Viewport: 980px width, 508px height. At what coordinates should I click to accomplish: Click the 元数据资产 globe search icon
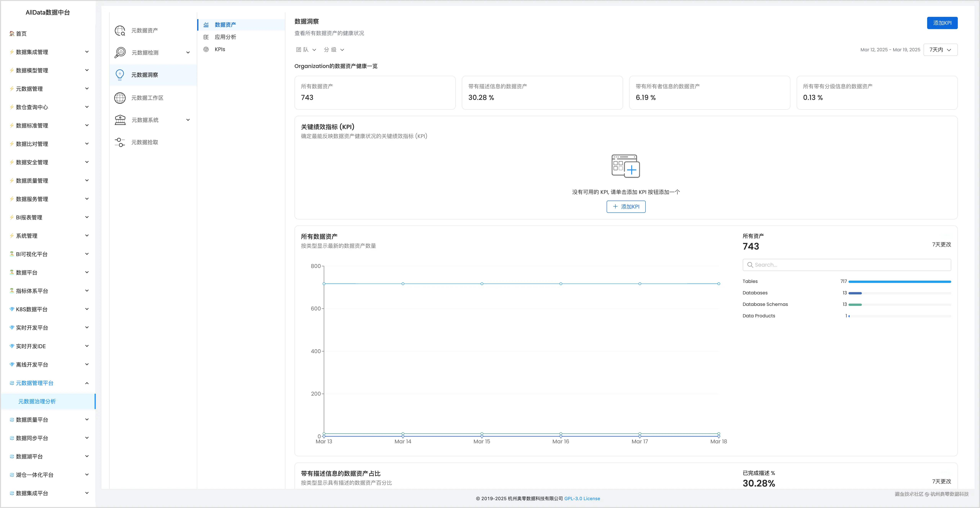(x=120, y=30)
